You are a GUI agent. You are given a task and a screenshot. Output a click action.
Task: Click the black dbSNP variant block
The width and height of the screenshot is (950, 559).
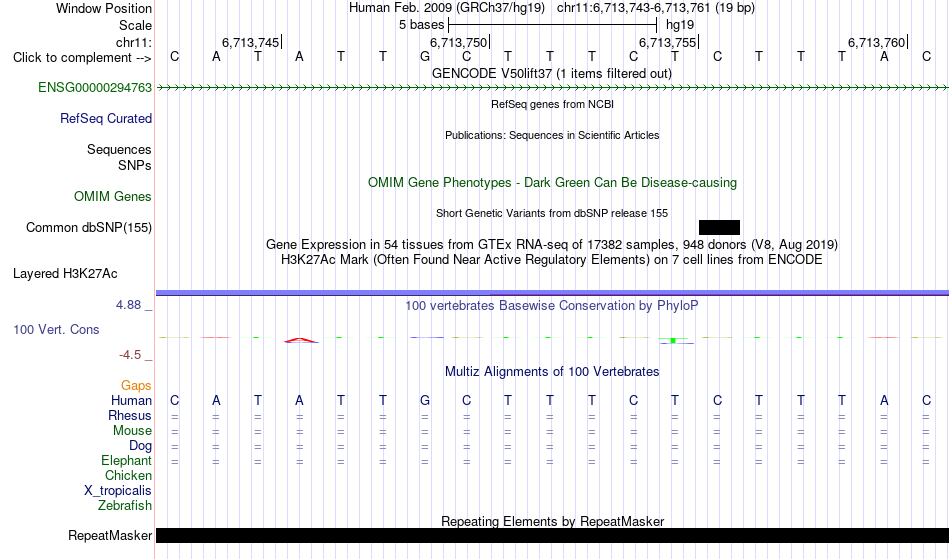719,228
